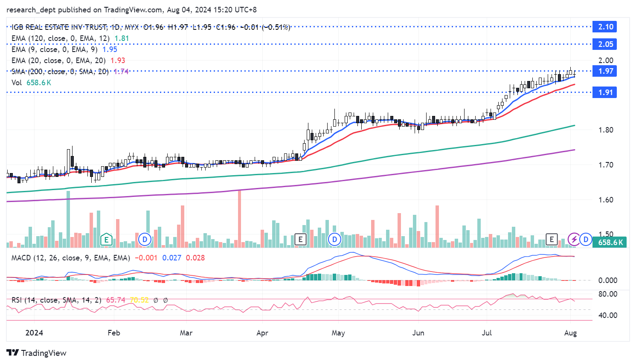This screenshot has height=364, width=636.
Task: Select the MACD indicator legend label
Action: coord(70,258)
